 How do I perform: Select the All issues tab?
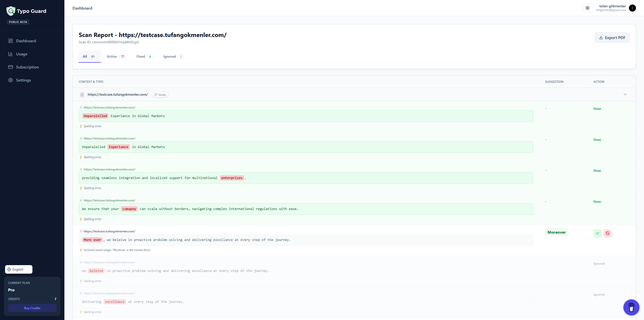[89, 56]
